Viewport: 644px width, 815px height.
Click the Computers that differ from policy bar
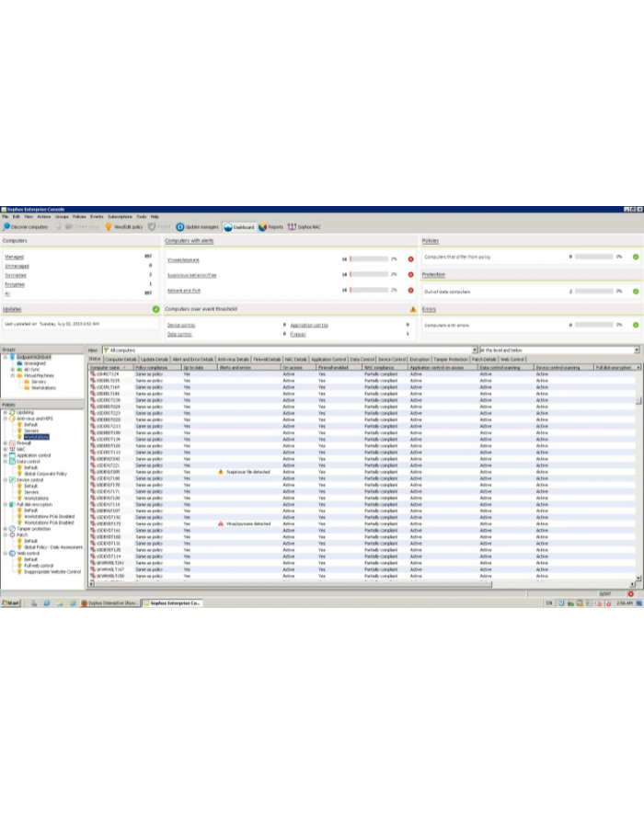tap(594, 257)
